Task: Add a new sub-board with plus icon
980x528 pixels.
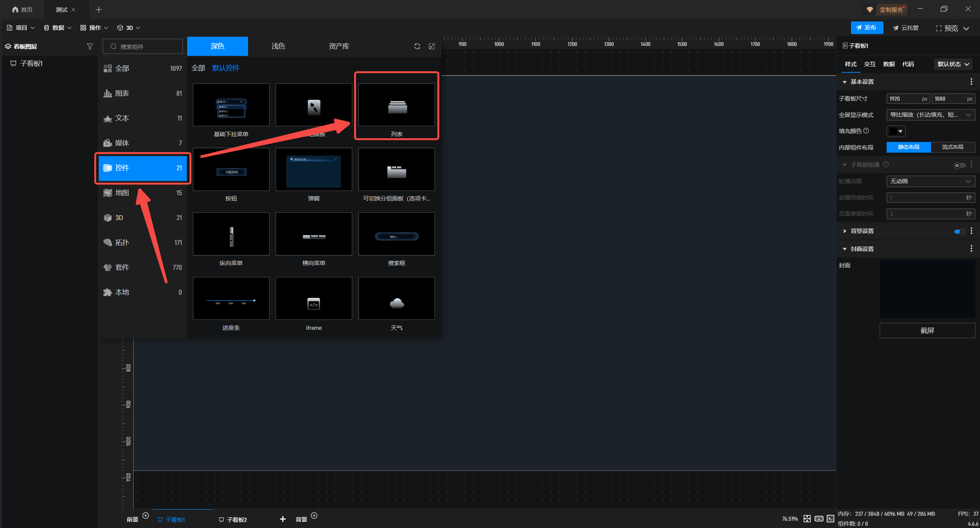Action: (283, 519)
